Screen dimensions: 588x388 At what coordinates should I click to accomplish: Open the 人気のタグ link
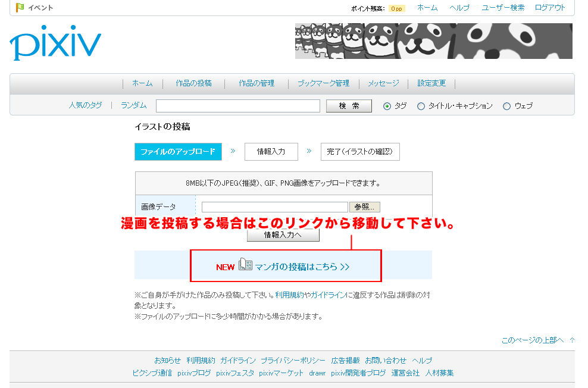[x=85, y=105]
